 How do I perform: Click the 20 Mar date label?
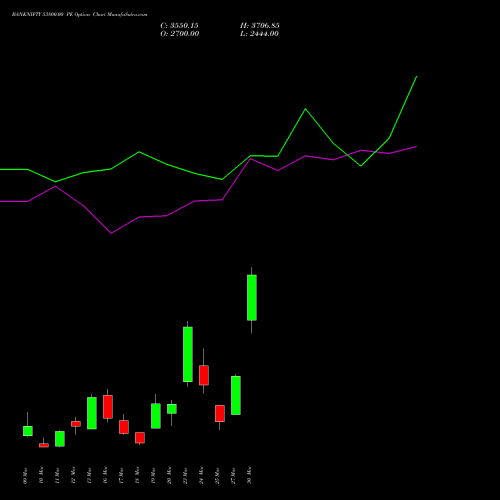pos(170,476)
